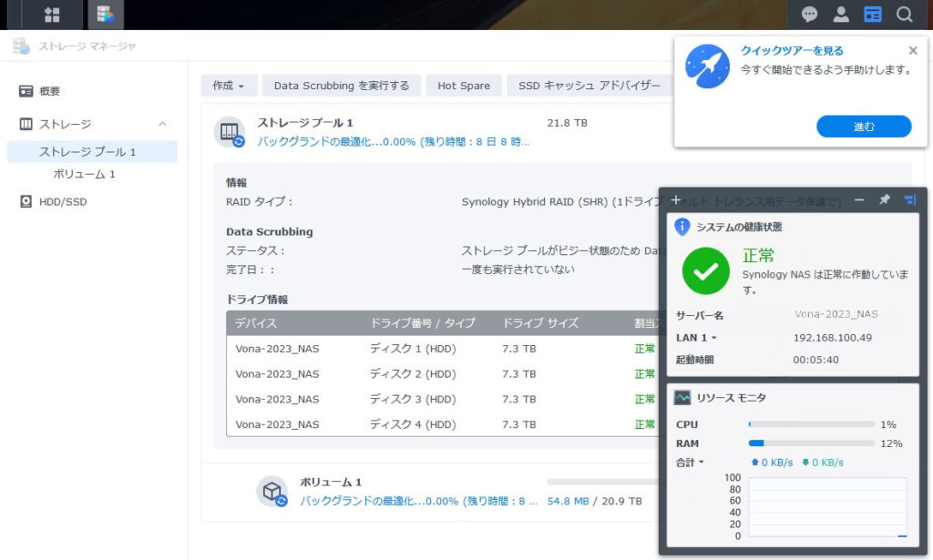The image size is (933, 560).
Task: Click the rocket icon in the quick tour popup
Action: pos(707,66)
